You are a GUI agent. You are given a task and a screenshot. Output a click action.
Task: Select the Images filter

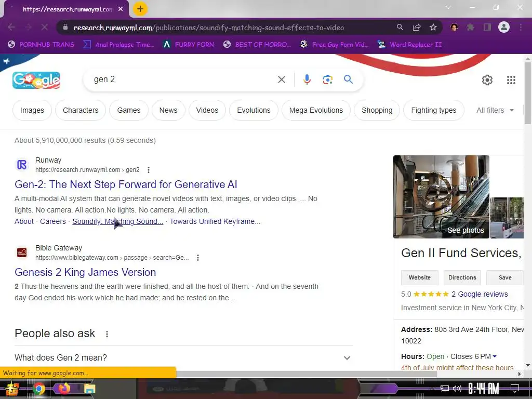point(32,110)
